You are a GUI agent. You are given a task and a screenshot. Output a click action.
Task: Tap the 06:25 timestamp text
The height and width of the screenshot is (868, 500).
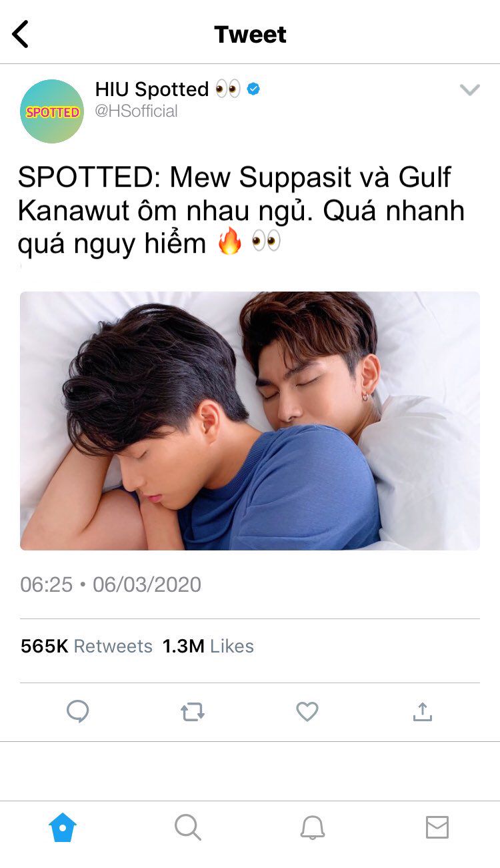click(x=46, y=584)
